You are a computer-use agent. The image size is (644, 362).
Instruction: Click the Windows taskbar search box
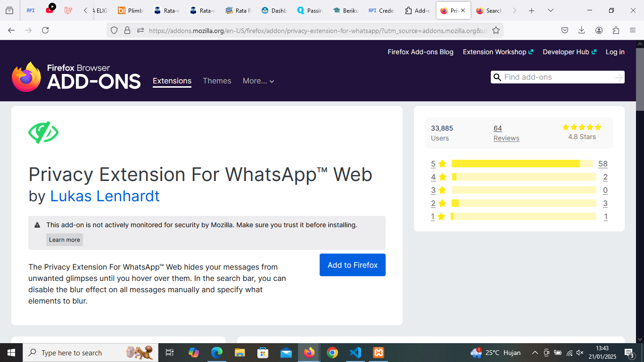tap(90, 353)
